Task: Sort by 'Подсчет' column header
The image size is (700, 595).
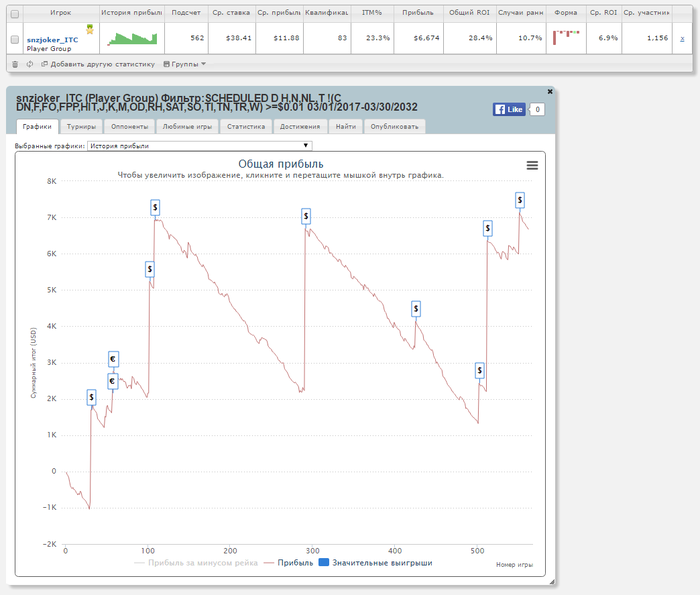Action: click(x=186, y=13)
